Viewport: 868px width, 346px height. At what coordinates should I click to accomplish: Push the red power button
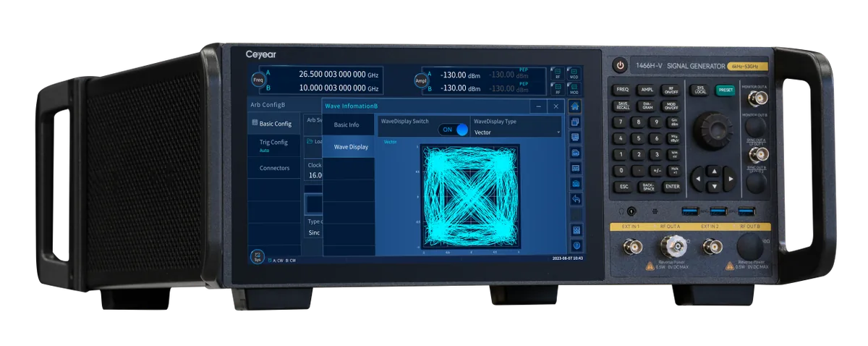[x=620, y=66]
